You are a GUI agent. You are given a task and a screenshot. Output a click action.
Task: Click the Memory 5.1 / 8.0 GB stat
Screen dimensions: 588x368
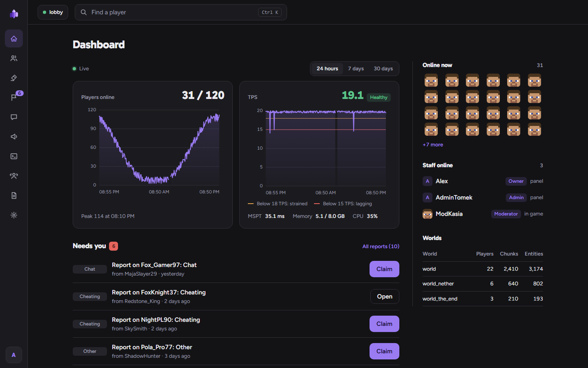(x=318, y=216)
